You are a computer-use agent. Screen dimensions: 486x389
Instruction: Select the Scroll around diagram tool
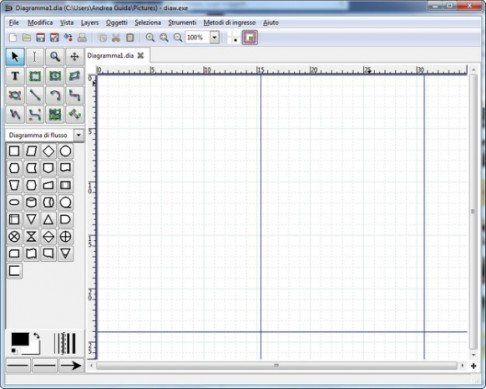coord(74,57)
